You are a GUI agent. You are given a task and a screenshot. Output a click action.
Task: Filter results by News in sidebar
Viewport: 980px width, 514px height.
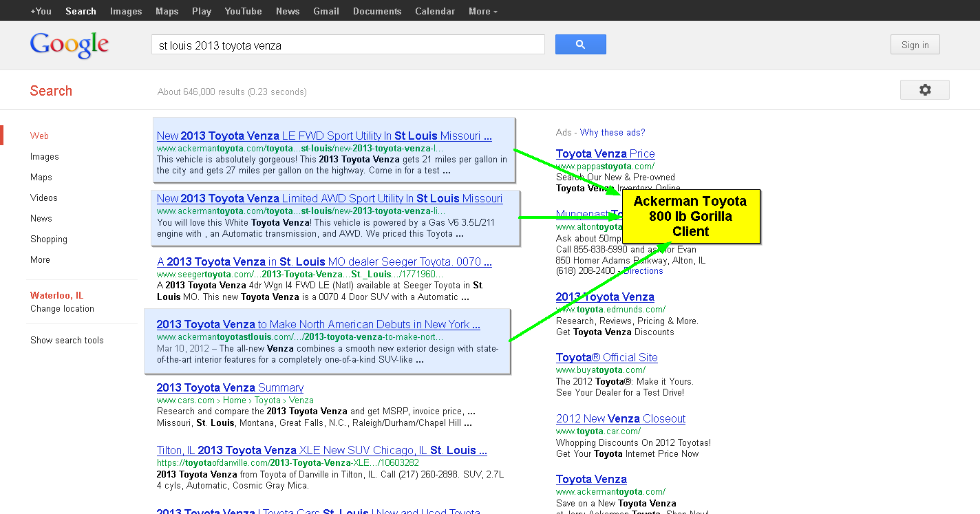41,218
